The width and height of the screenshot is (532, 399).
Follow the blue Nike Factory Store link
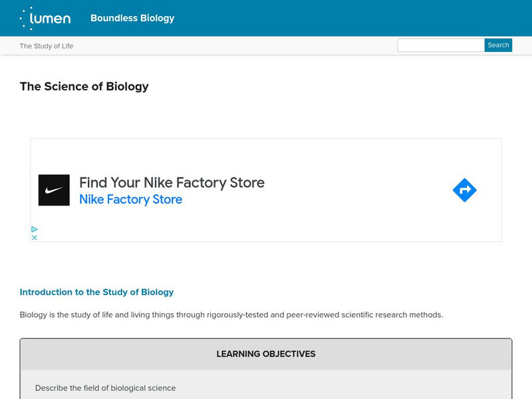click(x=130, y=199)
